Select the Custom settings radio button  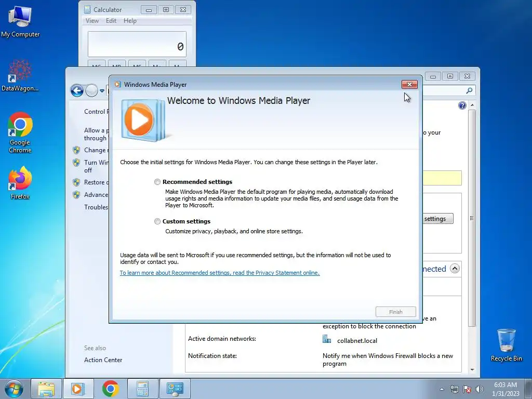tap(157, 221)
